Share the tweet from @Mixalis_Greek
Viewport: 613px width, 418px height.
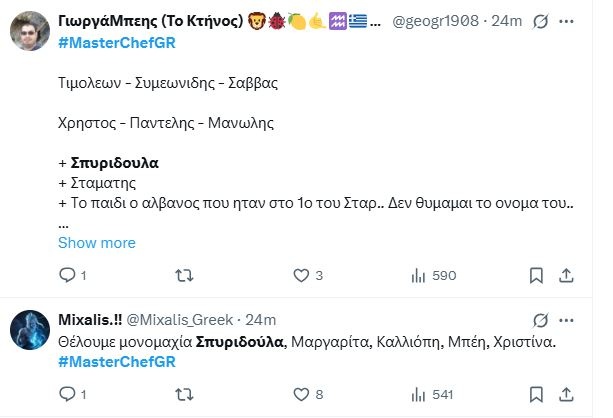point(566,394)
